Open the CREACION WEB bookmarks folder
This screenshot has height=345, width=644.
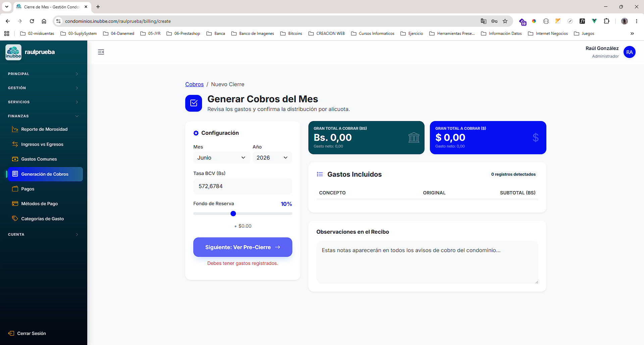326,34
